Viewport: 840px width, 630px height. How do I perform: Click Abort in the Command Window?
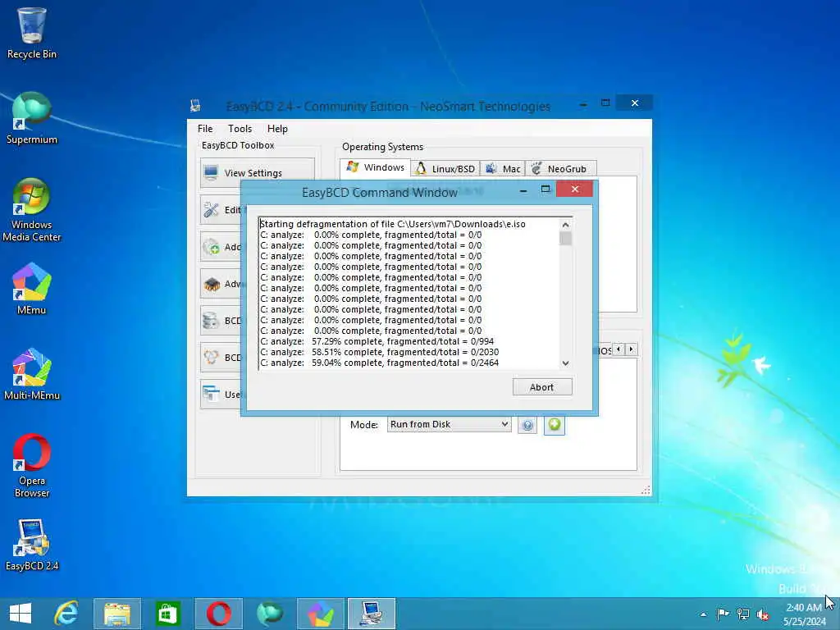pyautogui.click(x=542, y=387)
